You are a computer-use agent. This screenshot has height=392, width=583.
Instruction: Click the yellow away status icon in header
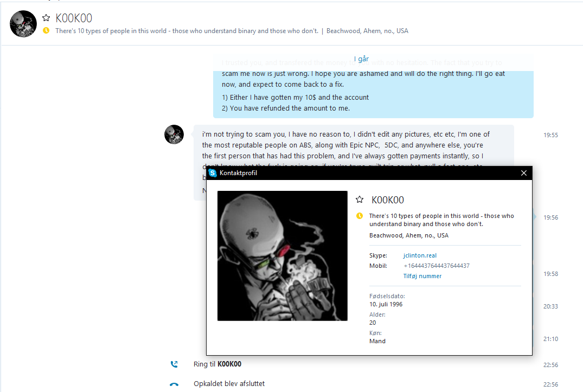(46, 30)
